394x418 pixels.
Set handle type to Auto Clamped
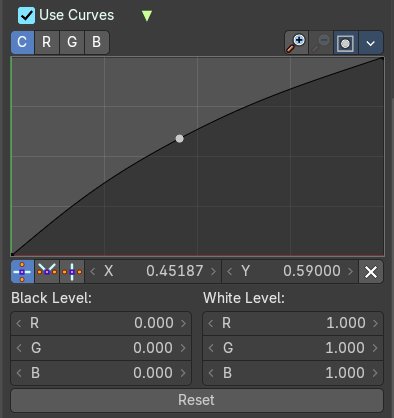click(72, 272)
